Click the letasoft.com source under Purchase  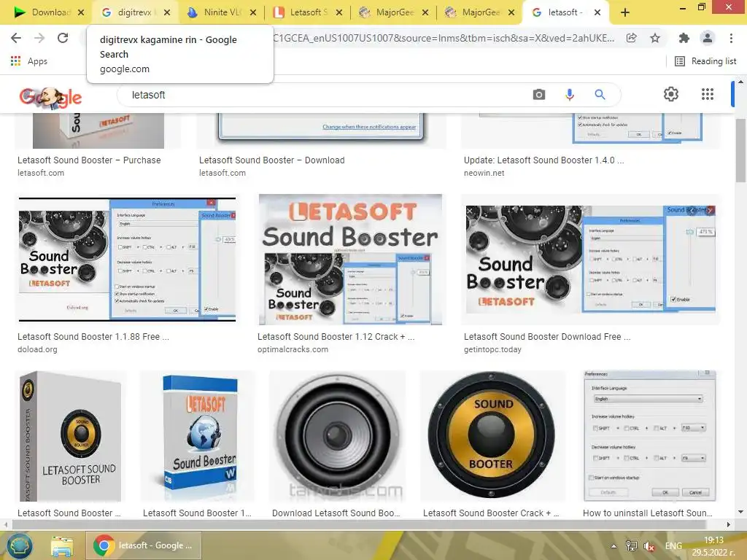[x=41, y=174]
